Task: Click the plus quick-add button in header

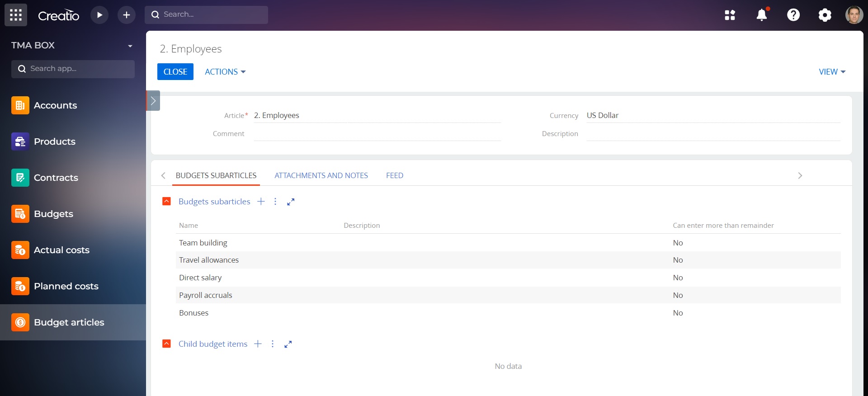Action: pos(127,15)
